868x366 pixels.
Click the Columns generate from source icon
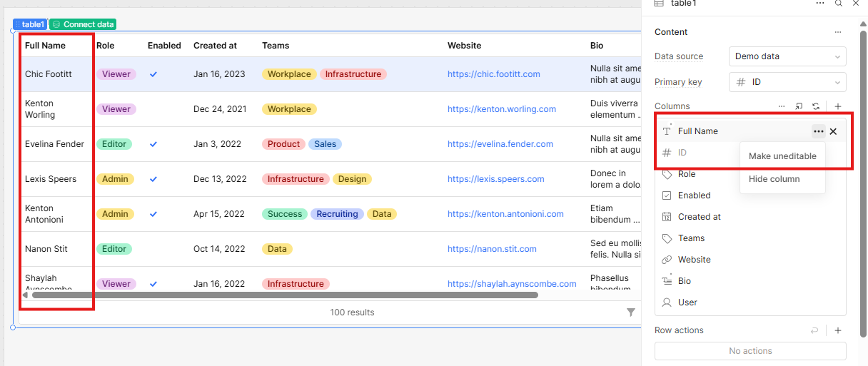pos(799,106)
